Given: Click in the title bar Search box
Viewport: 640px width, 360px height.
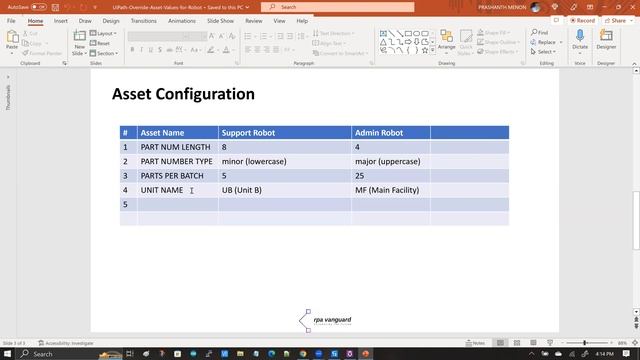Looking at the screenshot, I should (338, 7).
